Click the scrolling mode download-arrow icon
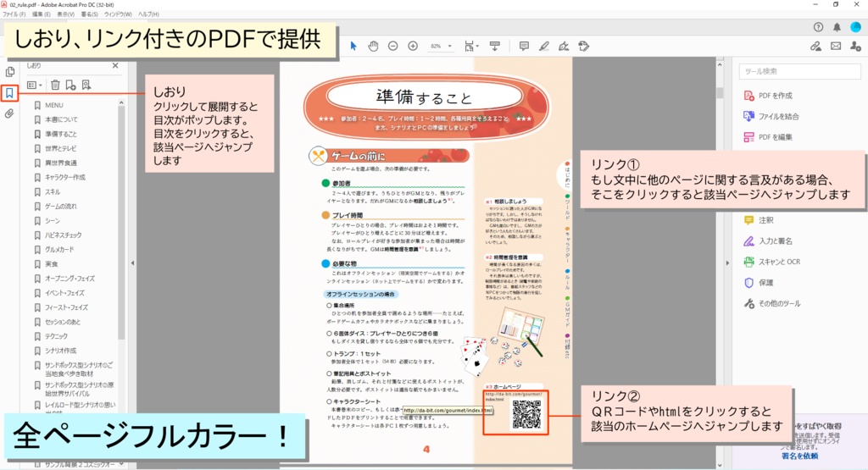The width and height of the screenshot is (868, 470). click(x=495, y=47)
